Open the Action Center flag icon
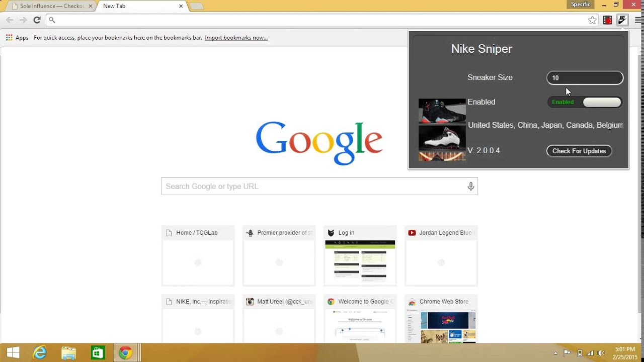This screenshot has height=362, width=644. [x=567, y=353]
